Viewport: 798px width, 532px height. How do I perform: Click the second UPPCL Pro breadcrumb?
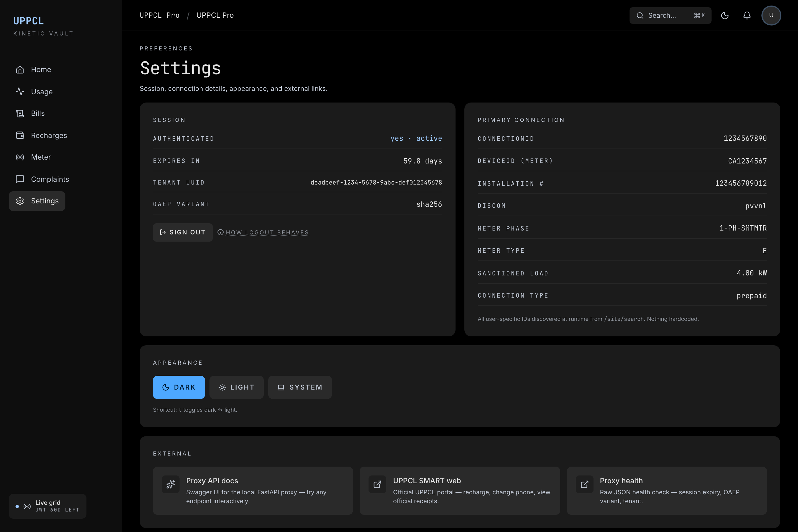pos(215,16)
